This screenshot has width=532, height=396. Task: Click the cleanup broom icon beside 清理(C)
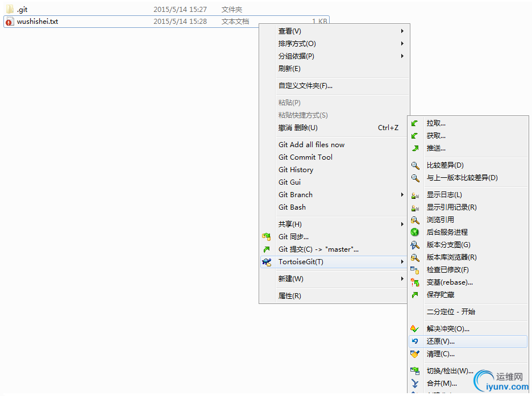click(x=414, y=354)
